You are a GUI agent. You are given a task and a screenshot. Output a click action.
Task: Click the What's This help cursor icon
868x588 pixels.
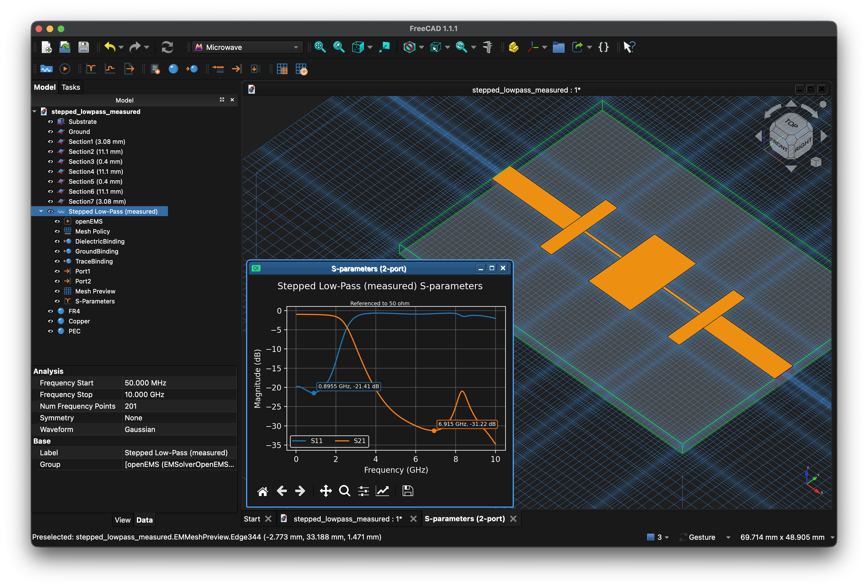(x=629, y=47)
